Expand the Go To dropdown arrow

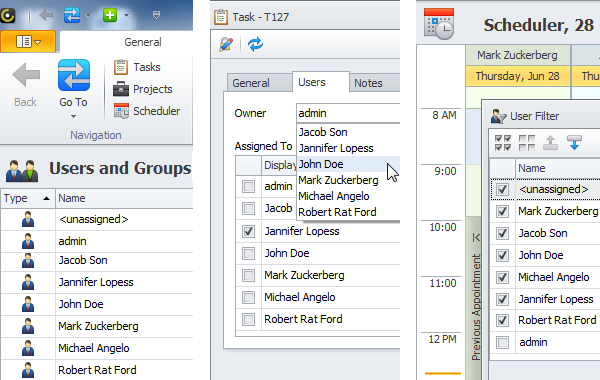(73, 116)
